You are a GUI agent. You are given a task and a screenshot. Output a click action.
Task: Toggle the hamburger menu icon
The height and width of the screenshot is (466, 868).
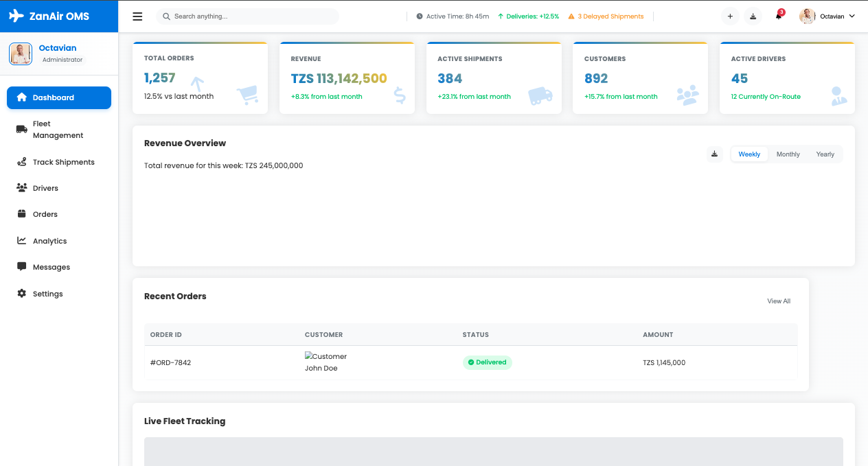pos(137,16)
